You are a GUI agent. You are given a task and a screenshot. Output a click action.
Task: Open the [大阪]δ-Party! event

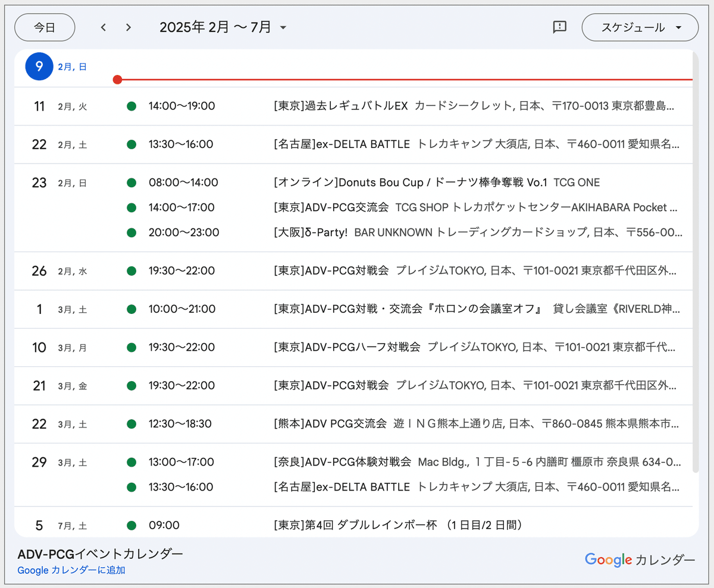coord(478,232)
